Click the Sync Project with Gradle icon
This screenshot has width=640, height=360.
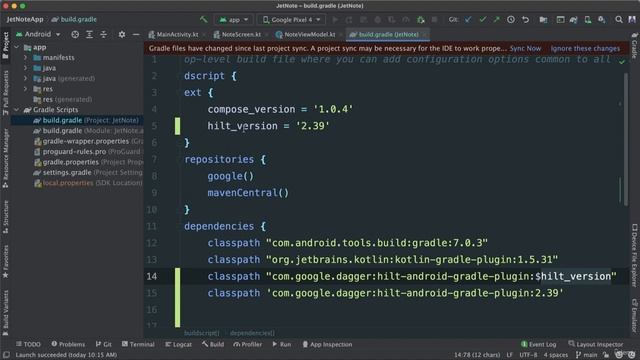click(573, 20)
